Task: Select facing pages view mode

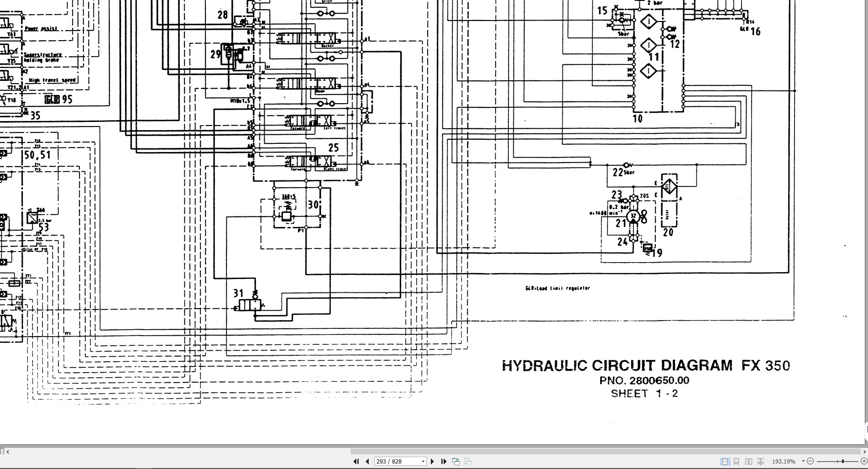Action: click(x=748, y=461)
